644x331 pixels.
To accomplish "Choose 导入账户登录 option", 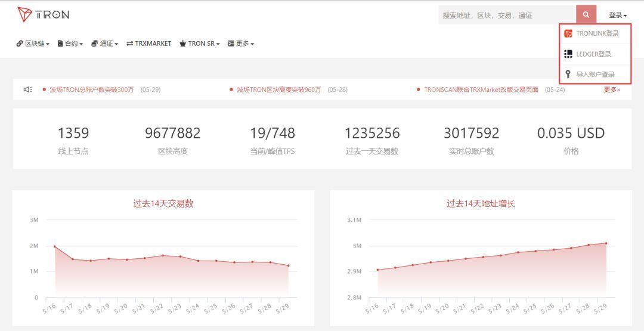I will (595, 75).
